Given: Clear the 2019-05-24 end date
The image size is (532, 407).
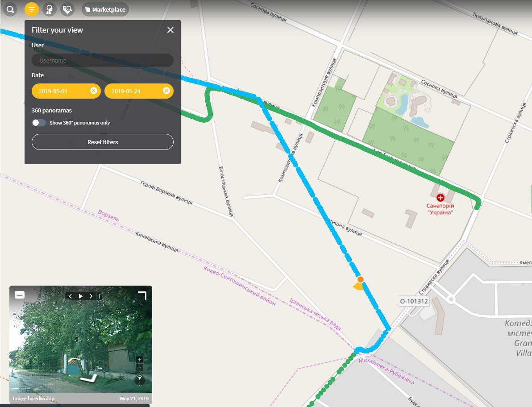Looking at the screenshot, I should click(x=166, y=91).
